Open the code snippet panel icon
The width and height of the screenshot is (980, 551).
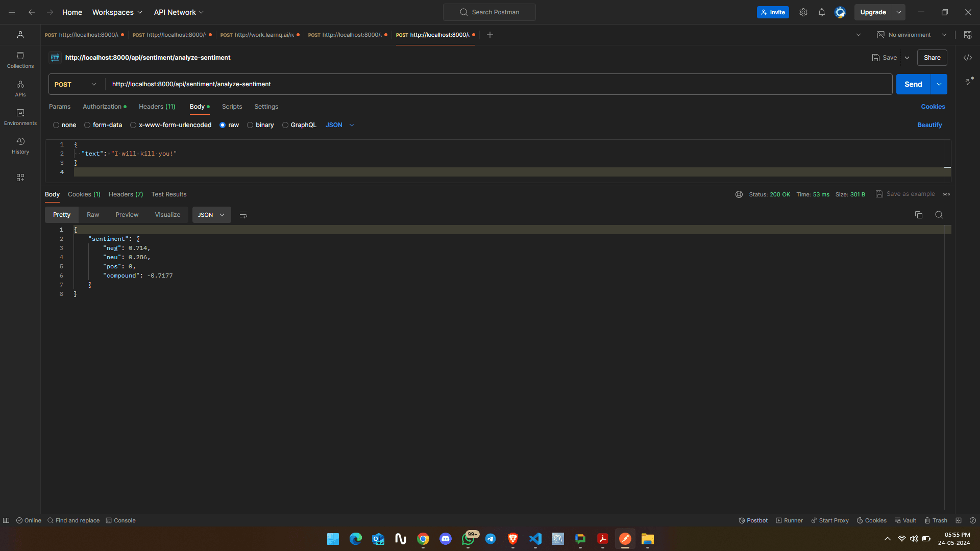[968, 58]
